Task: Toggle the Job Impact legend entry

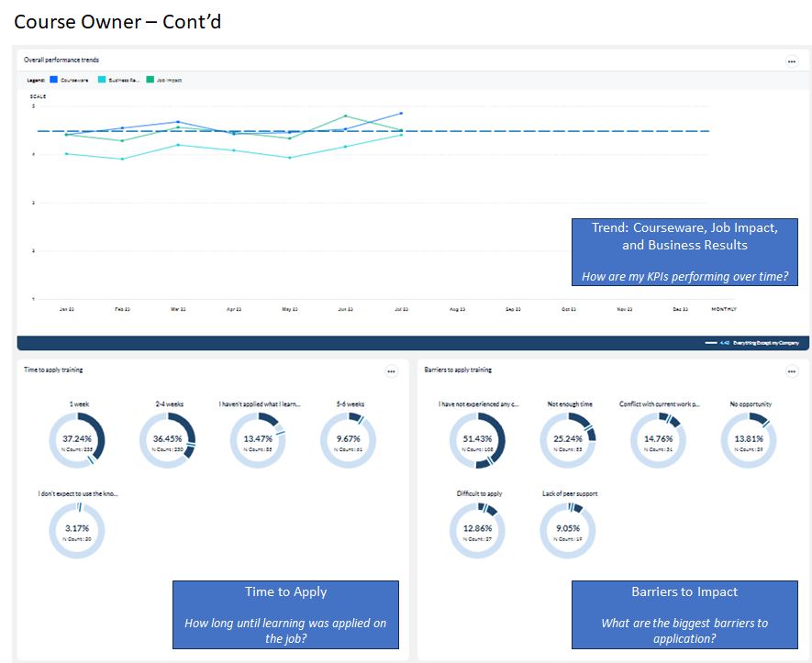Action: click(x=165, y=81)
